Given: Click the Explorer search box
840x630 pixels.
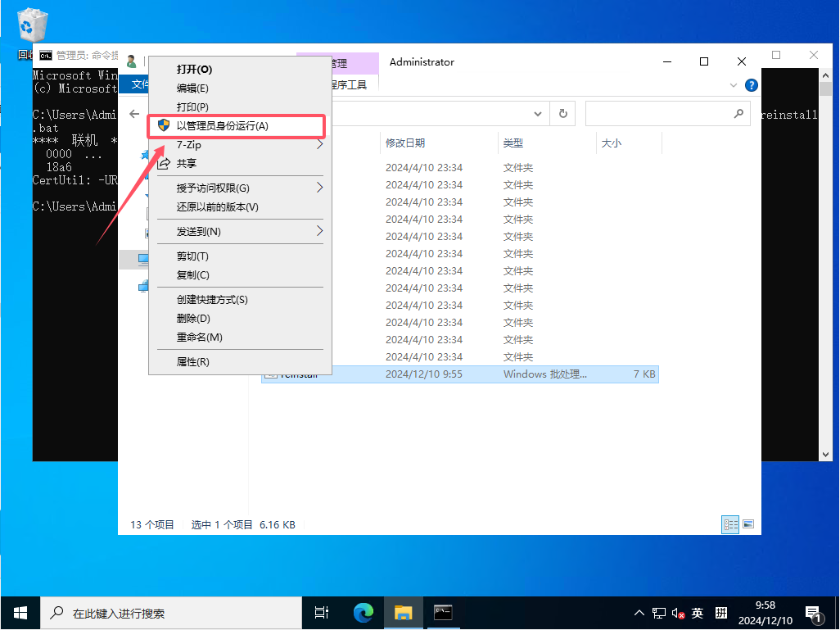Looking at the screenshot, I should 666,114.
